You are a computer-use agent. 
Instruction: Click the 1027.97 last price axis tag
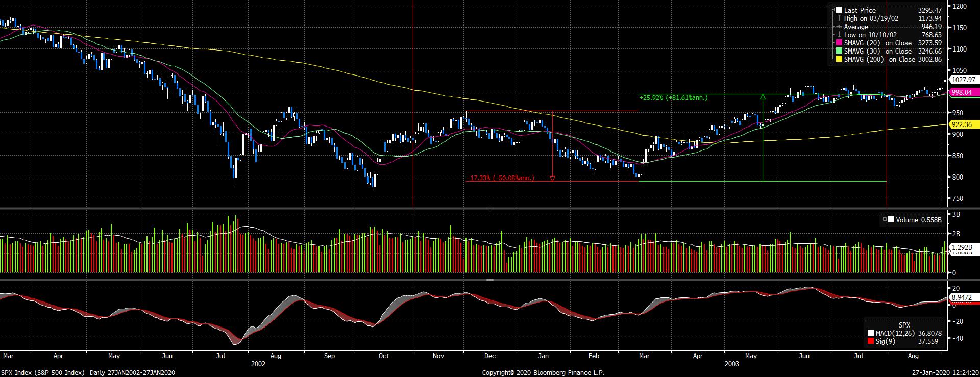coord(963,80)
